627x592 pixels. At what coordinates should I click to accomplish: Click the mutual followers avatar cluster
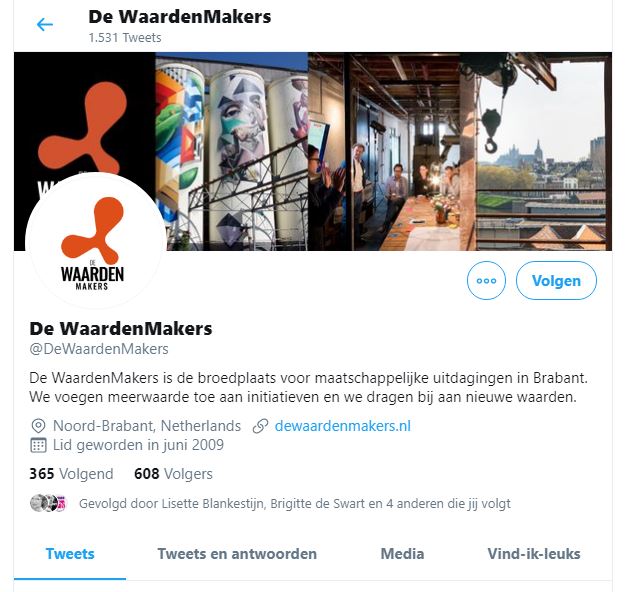[48, 503]
